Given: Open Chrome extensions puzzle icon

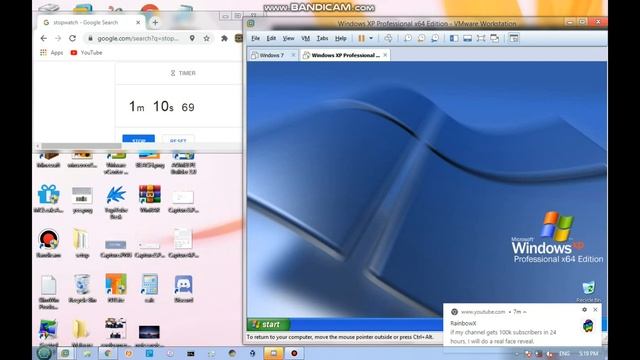Looking at the screenshot, I should (x=224, y=38).
